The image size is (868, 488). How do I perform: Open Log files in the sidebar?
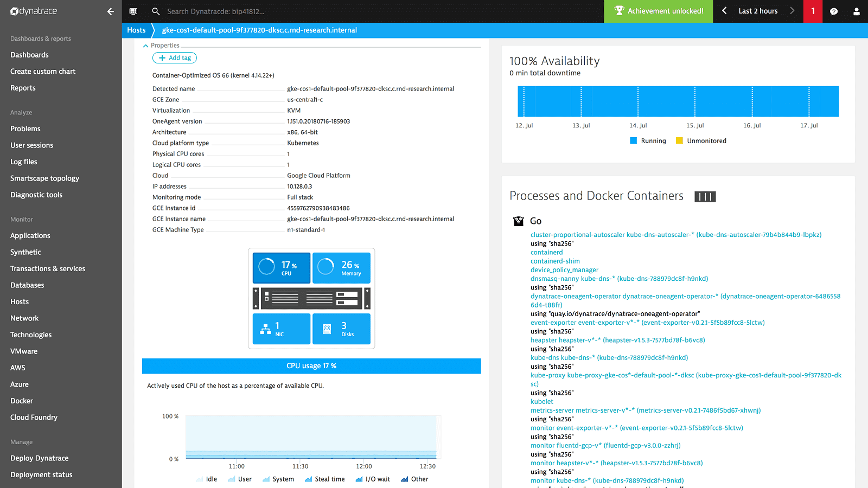[x=24, y=162]
